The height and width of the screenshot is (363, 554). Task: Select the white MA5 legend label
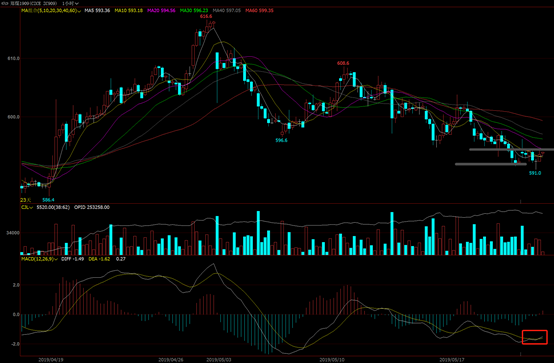tap(97, 11)
